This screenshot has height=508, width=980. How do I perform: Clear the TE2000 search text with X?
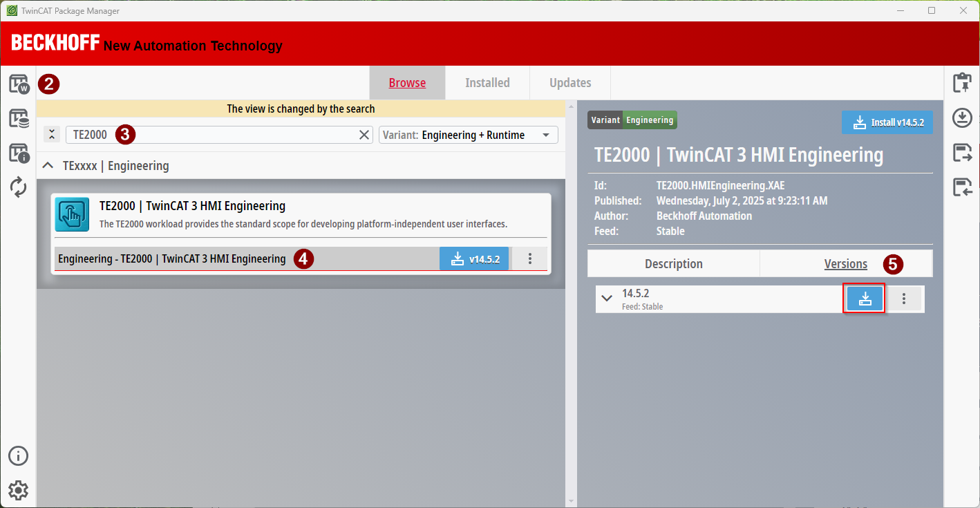coord(364,135)
